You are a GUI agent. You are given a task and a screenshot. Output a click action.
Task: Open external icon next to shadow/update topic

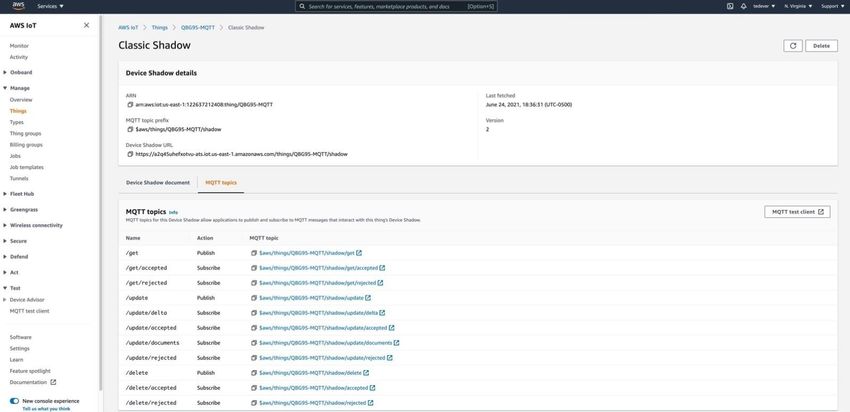click(x=368, y=298)
